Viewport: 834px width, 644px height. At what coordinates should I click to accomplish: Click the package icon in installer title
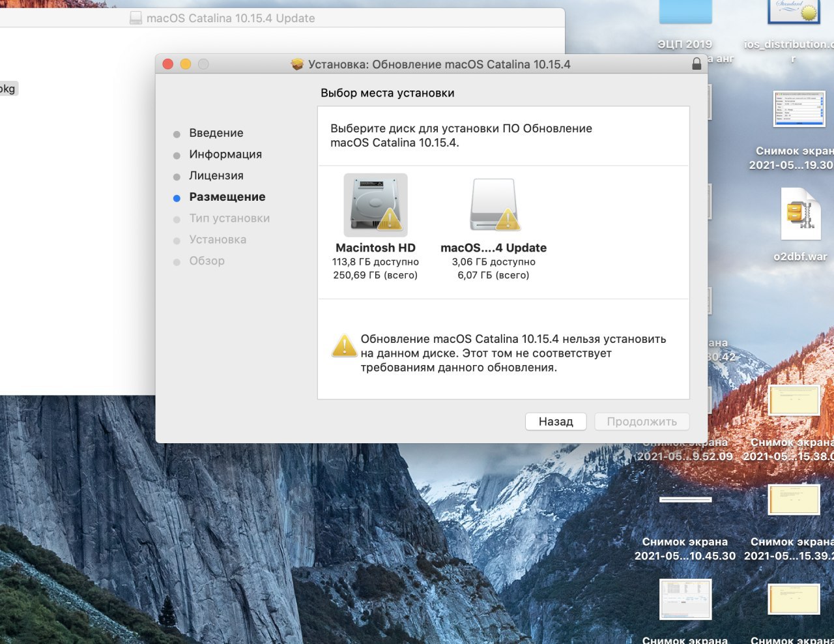tap(297, 64)
